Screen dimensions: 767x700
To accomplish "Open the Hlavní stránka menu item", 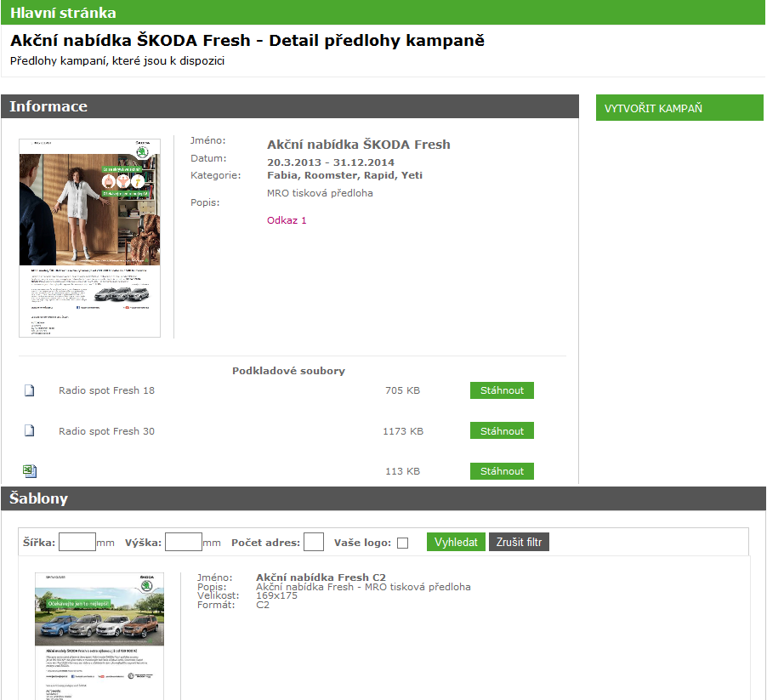I will point(63,13).
